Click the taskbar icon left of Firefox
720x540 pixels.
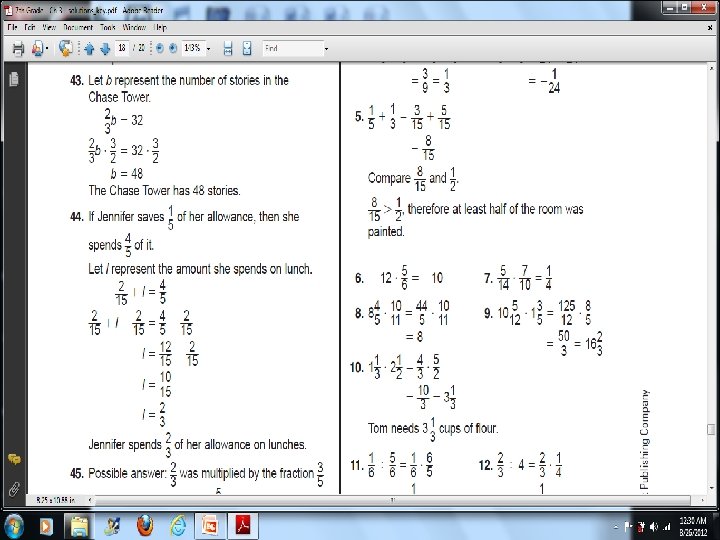(112, 526)
